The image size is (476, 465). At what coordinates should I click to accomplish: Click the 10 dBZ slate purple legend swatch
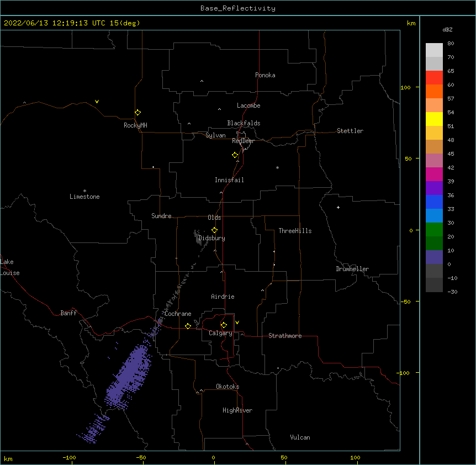(434, 257)
